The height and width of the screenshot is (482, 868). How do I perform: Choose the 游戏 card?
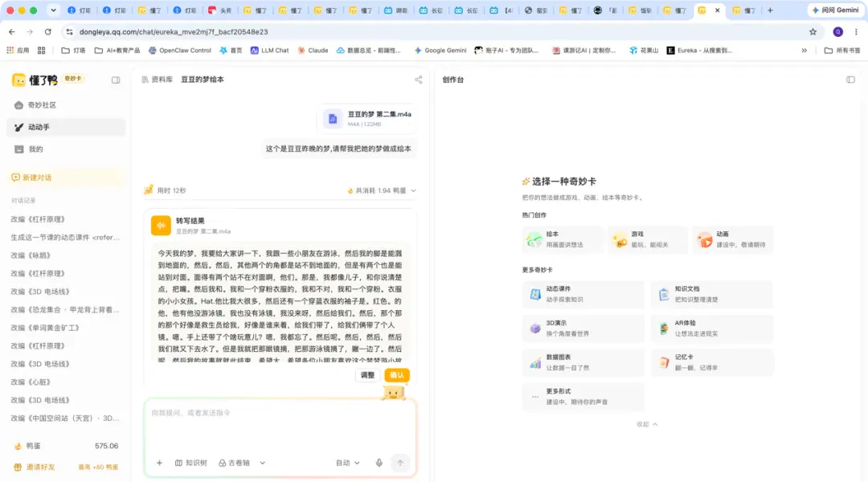coord(647,239)
